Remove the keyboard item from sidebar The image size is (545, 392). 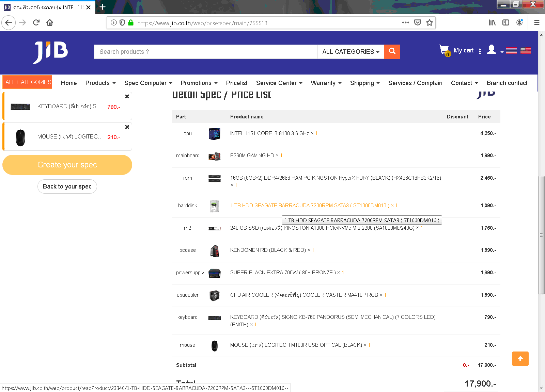point(127,96)
